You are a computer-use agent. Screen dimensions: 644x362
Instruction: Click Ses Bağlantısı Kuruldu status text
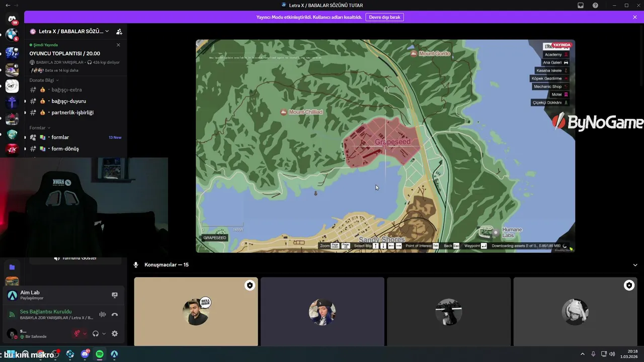46,312
